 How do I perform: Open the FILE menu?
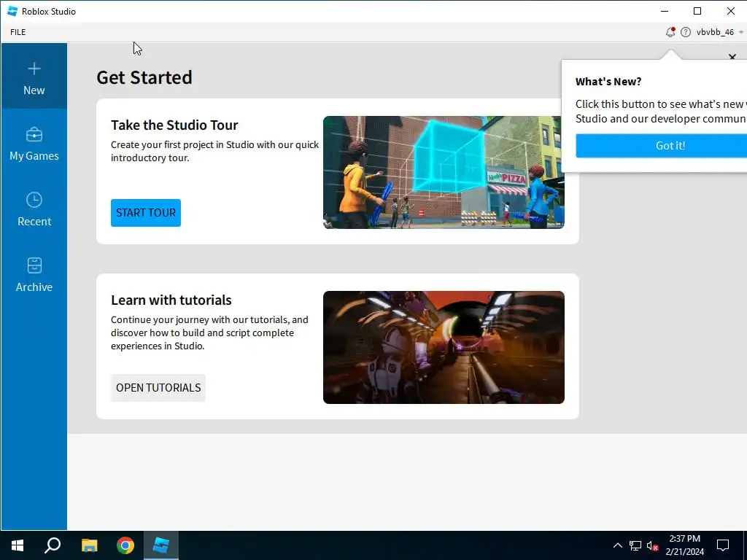(18, 32)
